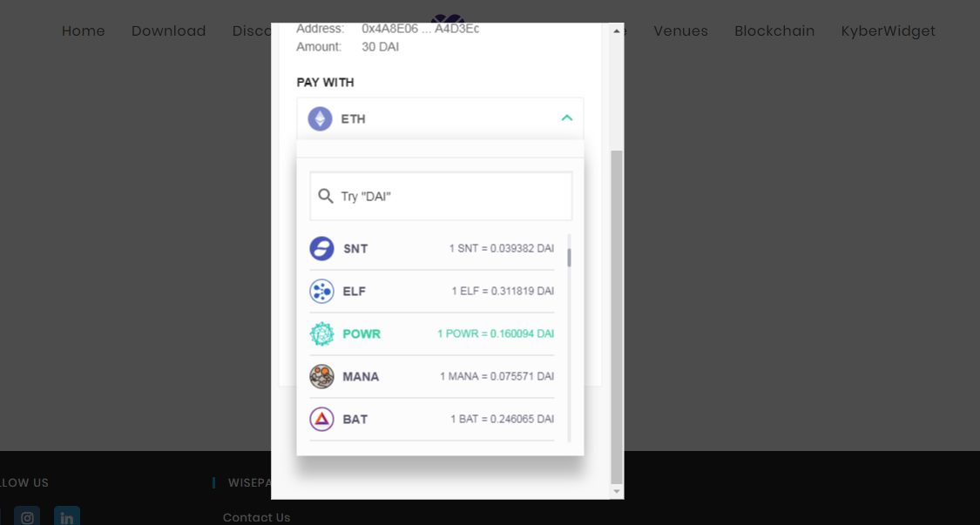Select the BAT token icon
Viewport: 980px width, 525px height.
tap(321, 419)
